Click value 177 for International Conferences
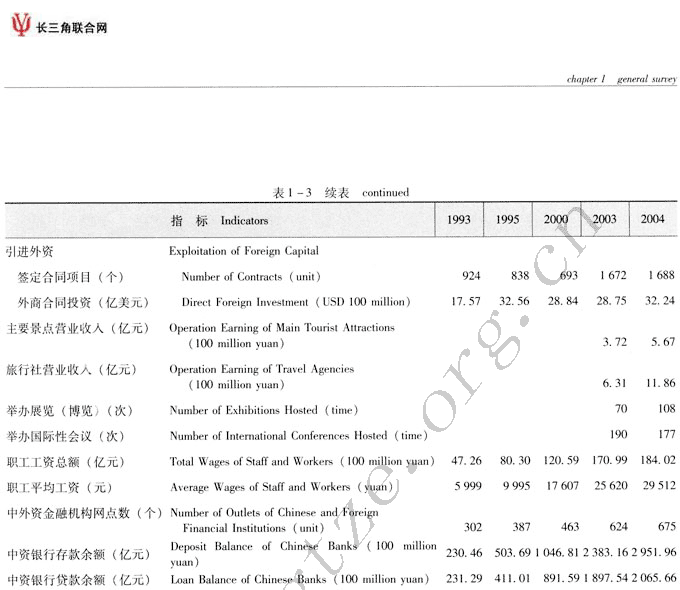The image size is (680, 590). click(x=667, y=434)
